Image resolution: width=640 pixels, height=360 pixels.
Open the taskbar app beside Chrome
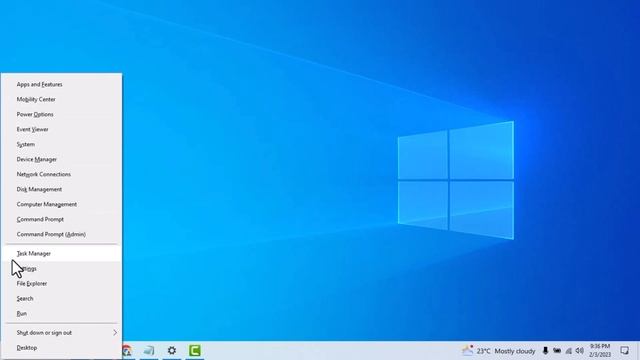point(149,351)
